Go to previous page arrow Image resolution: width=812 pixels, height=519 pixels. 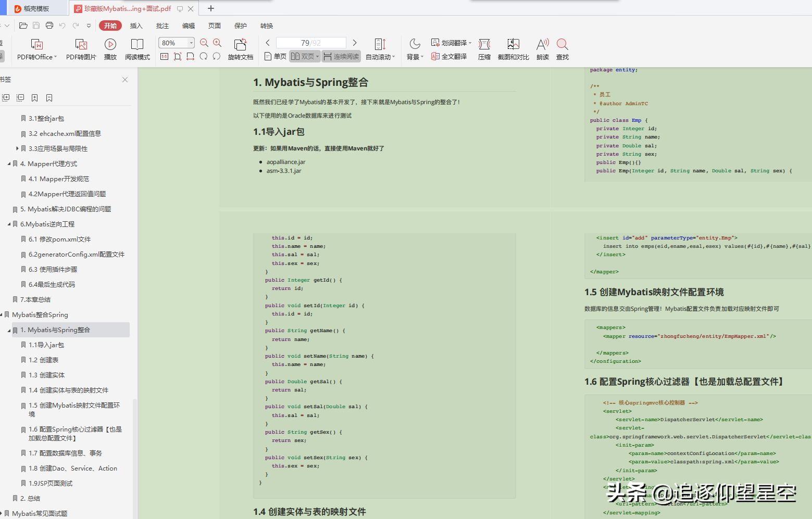(x=268, y=43)
